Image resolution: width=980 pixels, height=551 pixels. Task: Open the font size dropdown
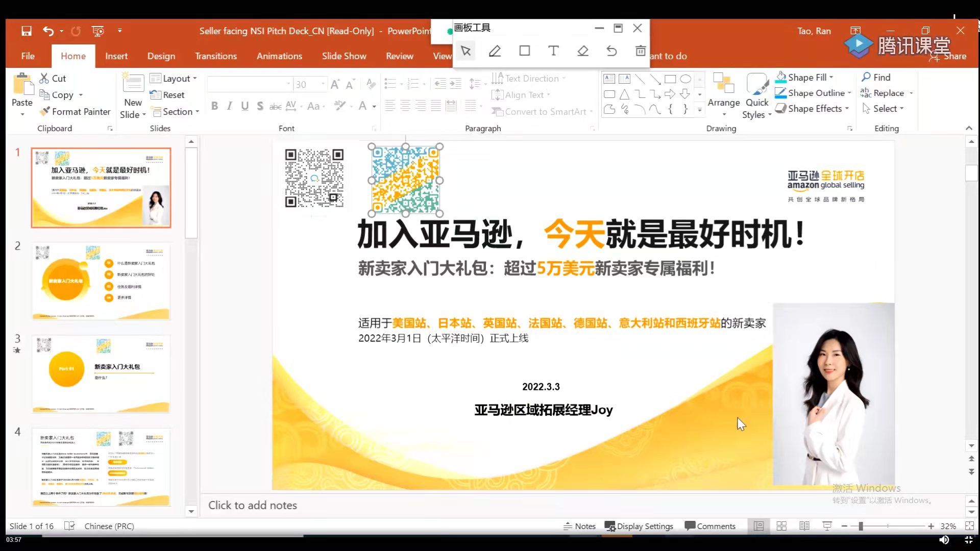click(323, 84)
